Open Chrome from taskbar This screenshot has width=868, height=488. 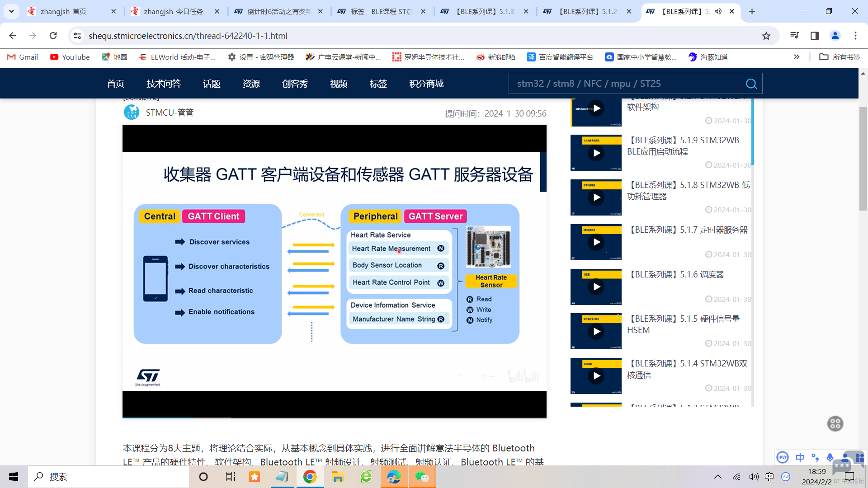point(310,477)
